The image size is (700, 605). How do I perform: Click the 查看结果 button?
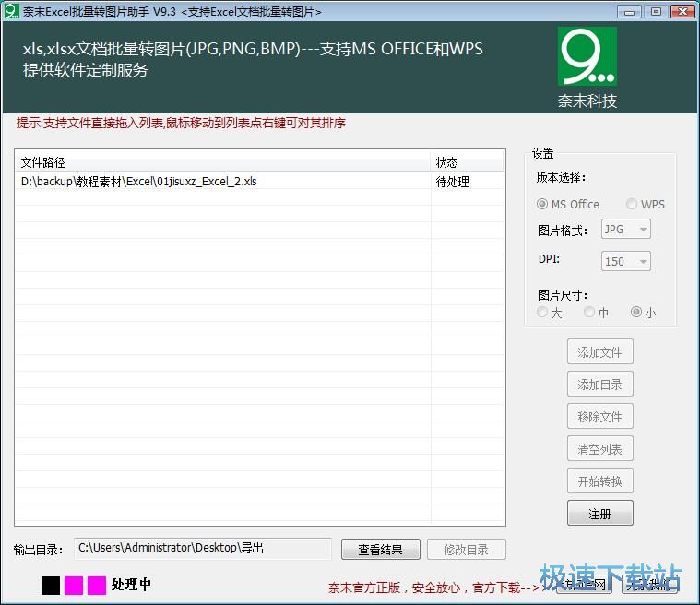pos(380,549)
